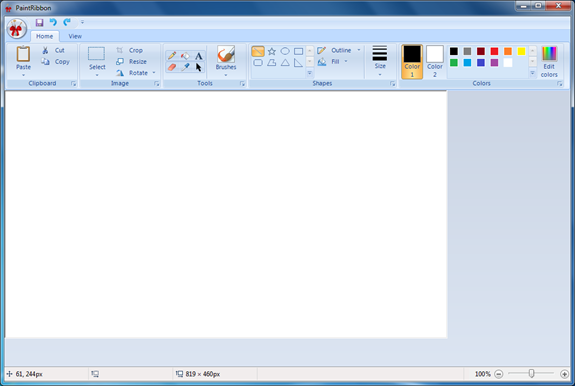Select the Text tool

pos(198,56)
